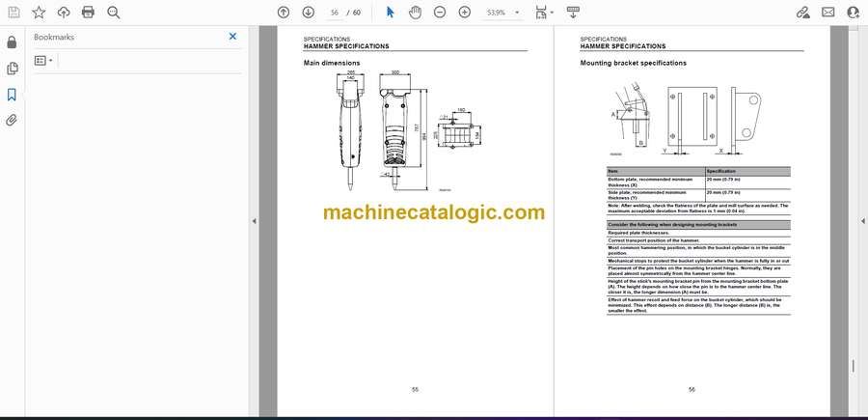868x420 pixels.
Task: Collapse the left navigation pane arrow
Action: (254, 221)
